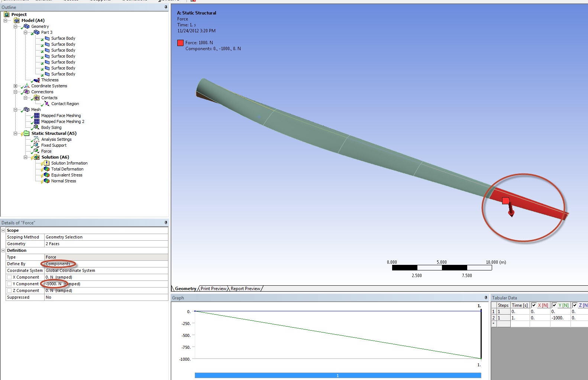
Task: Select the Solution Information icon
Action: [47, 163]
